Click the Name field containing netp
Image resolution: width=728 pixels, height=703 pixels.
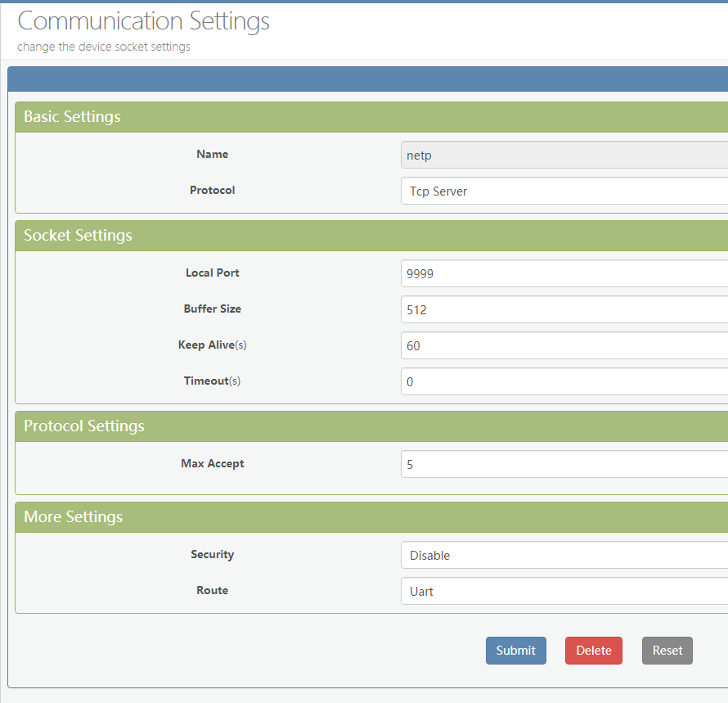point(564,155)
